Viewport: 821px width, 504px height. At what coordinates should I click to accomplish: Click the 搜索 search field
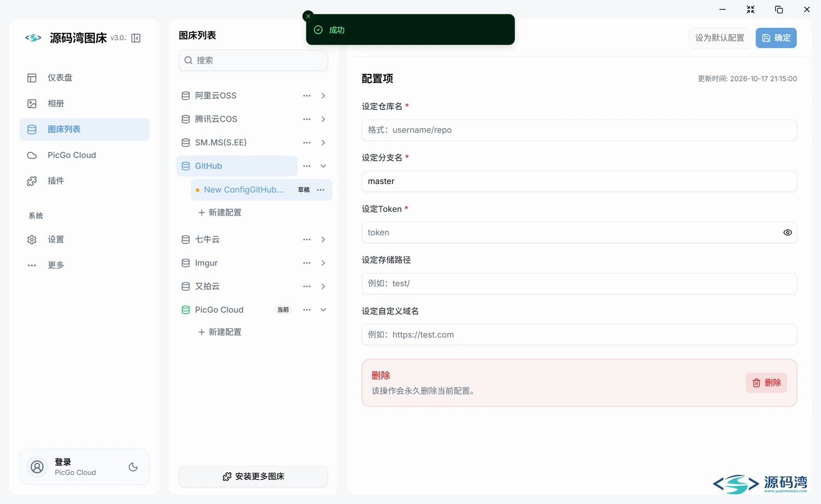click(253, 60)
